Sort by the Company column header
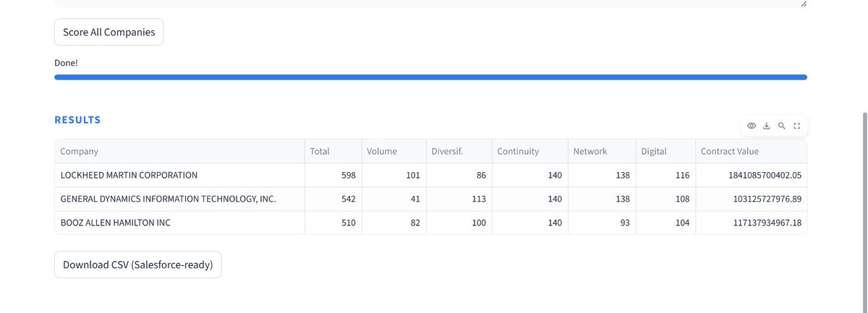Image resolution: width=868 pixels, height=313 pixels. (179, 151)
